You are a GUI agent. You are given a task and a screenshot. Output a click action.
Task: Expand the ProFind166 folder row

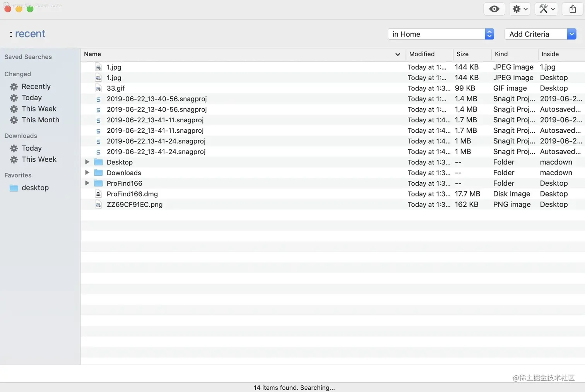click(x=87, y=183)
